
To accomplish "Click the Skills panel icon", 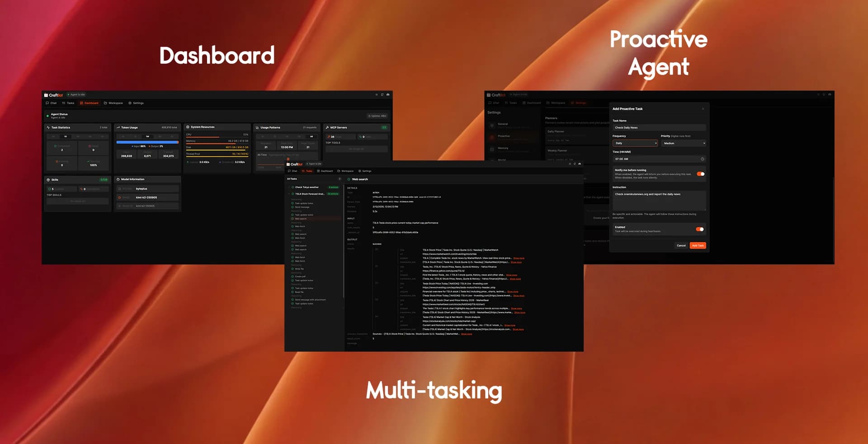I will 48,180.
